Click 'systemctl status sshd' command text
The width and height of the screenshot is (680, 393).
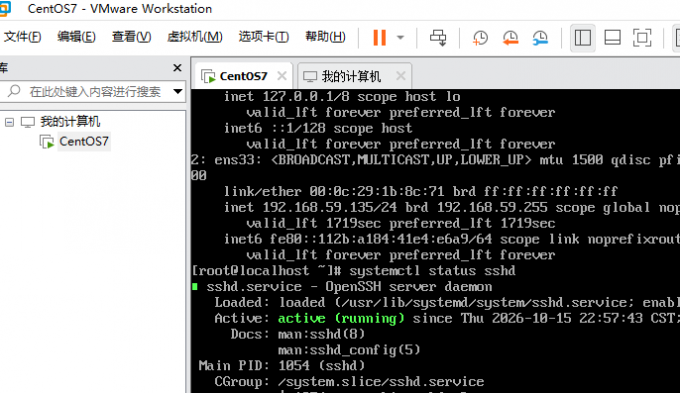point(432,271)
